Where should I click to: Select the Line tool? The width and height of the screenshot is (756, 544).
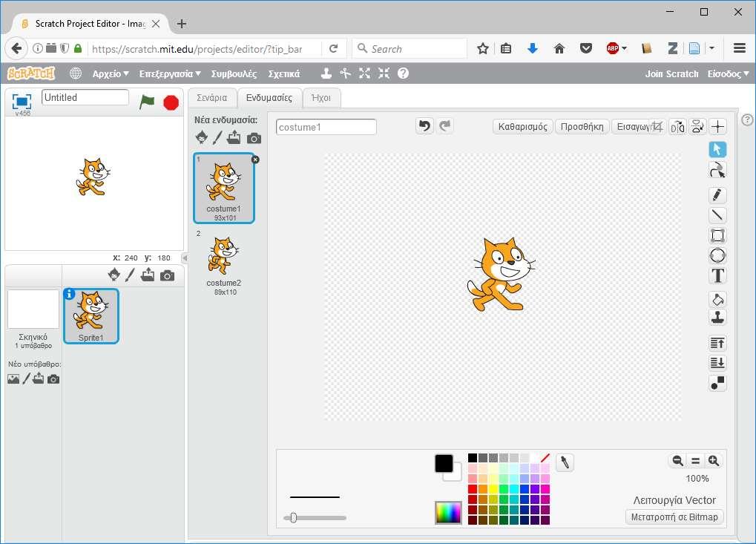(717, 215)
